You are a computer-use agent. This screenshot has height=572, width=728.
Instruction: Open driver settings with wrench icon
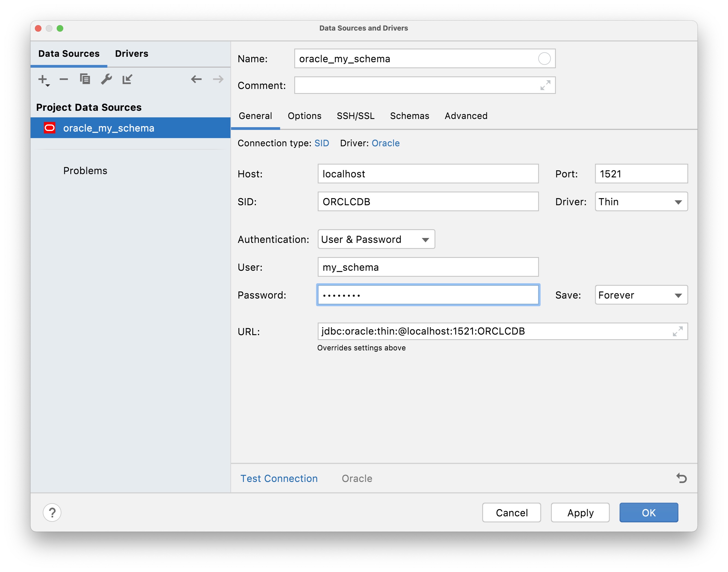106,79
